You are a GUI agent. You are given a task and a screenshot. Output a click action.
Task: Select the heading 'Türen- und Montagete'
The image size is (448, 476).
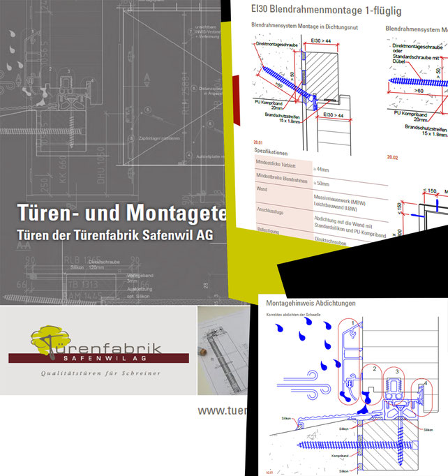click(121, 212)
